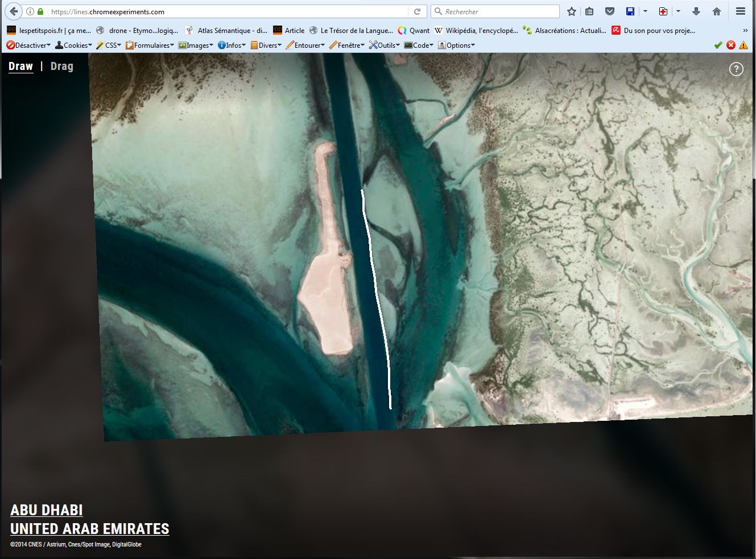Expand the Désactiver dropdown menu

[x=28, y=45]
